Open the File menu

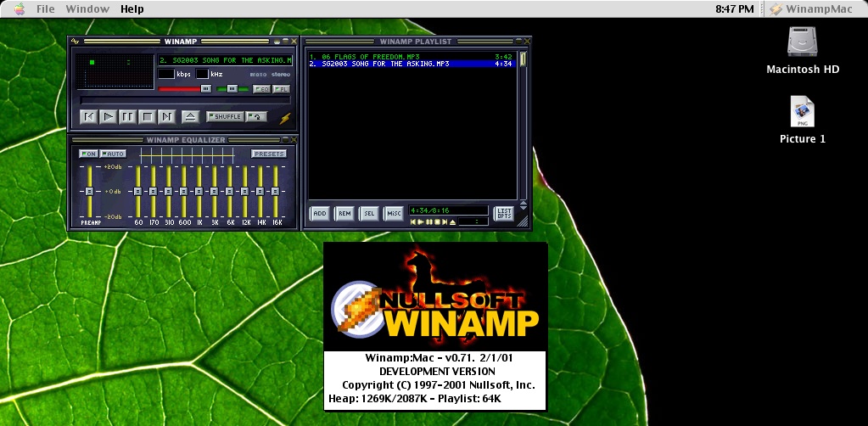(x=45, y=8)
